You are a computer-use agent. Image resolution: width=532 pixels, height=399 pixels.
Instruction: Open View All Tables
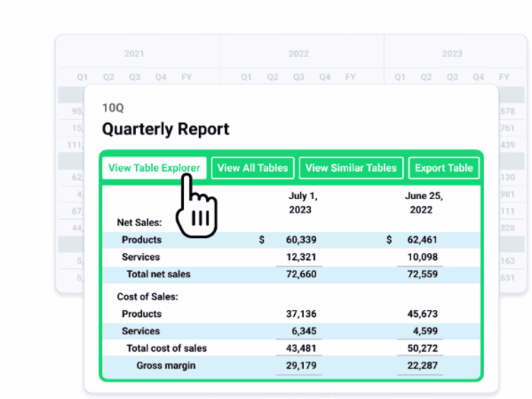(253, 168)
